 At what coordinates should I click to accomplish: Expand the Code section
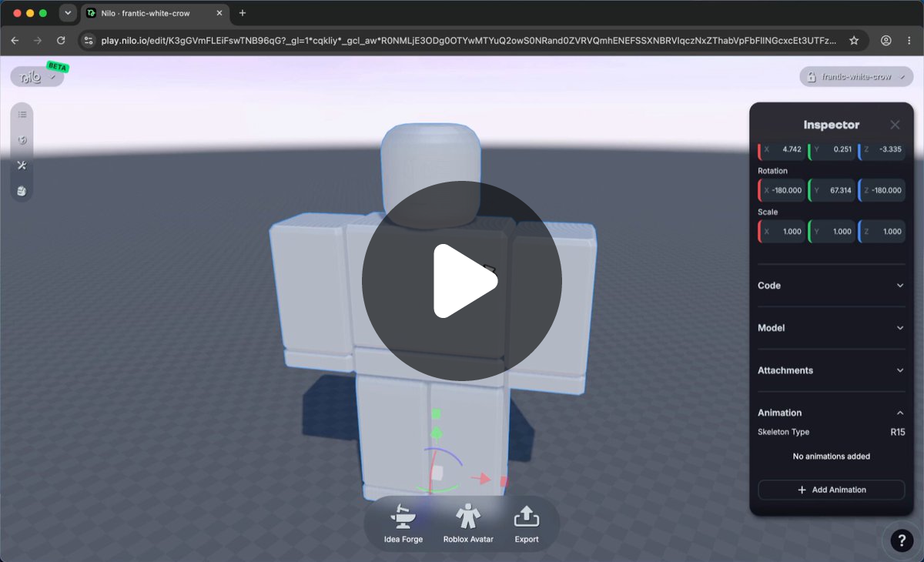pyautogui.click(x=832, y=286)
